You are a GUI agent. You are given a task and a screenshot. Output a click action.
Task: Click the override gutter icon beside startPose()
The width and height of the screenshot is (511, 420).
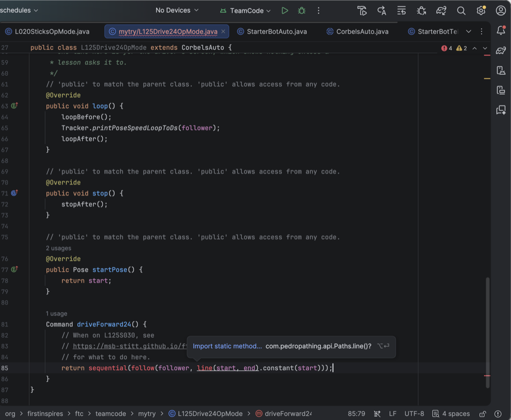(14, 269)
